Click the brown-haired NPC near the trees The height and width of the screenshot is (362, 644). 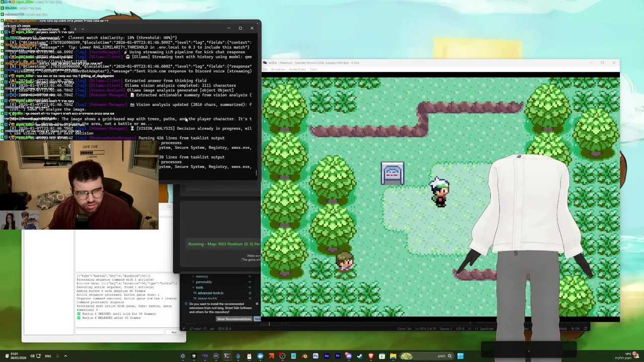coord(345,262)
